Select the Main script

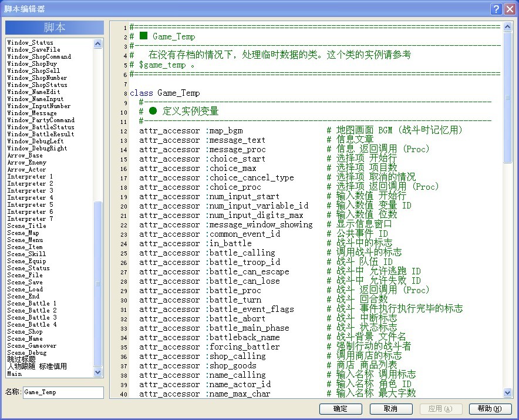[15, 374]
